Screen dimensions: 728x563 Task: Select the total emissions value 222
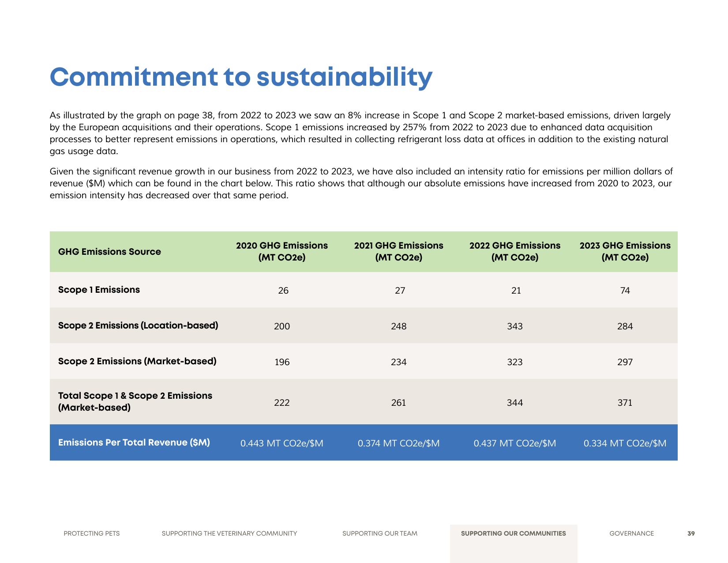tap(282, 403)
